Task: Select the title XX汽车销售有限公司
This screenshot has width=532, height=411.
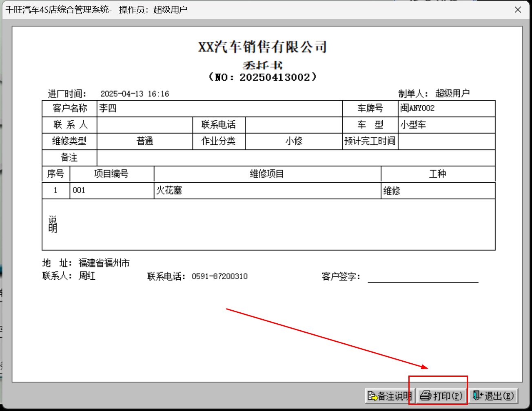Action: pos(263,47)
